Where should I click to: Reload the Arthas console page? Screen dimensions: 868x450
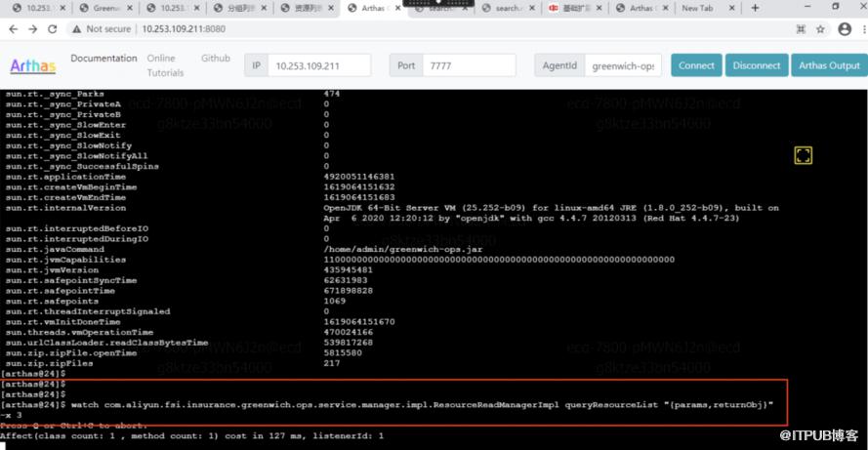tap(52, 28)
